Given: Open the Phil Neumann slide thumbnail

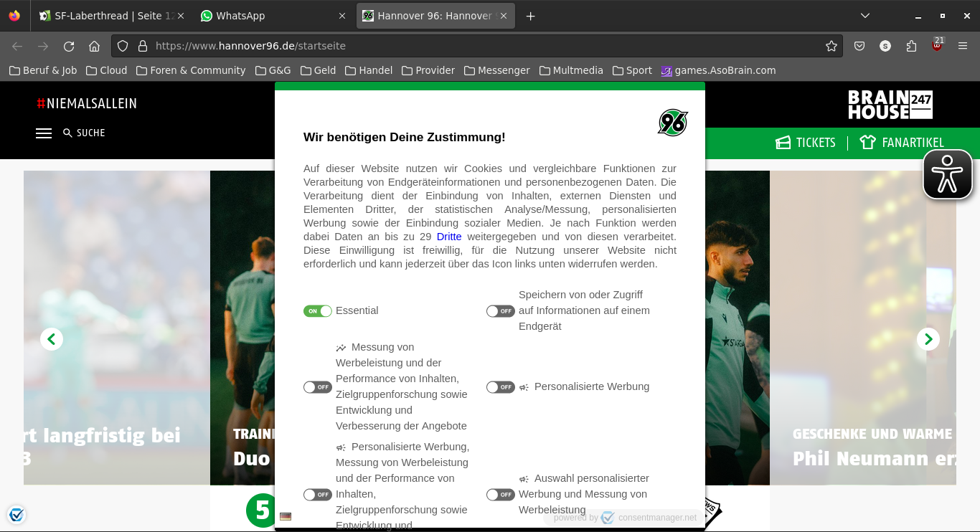Looking at the screenshot, I should (x=863, y=328).
